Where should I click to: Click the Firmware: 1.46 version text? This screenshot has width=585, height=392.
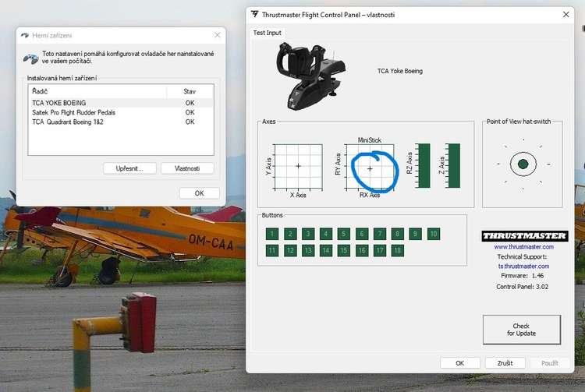522,276
